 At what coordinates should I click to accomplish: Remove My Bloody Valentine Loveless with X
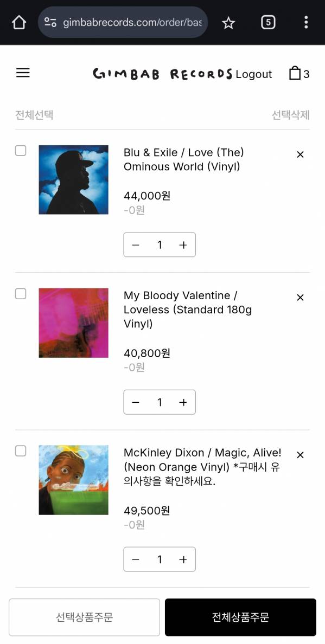pyautogui.click(x=301, y=298)
